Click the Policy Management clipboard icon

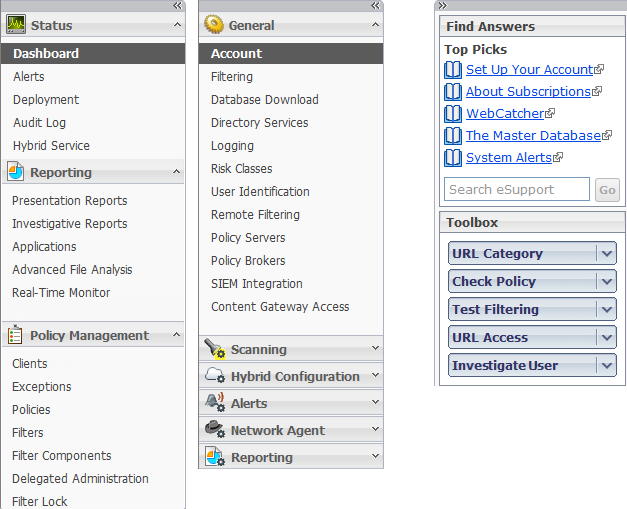point(15,334)
